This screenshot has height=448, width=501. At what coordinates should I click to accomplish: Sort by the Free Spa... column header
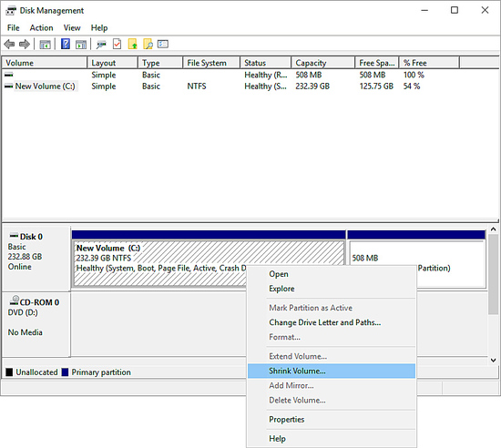[377, 63]
